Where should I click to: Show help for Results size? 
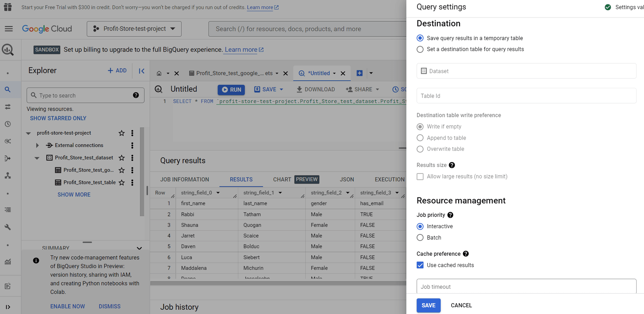pos(452,165)
